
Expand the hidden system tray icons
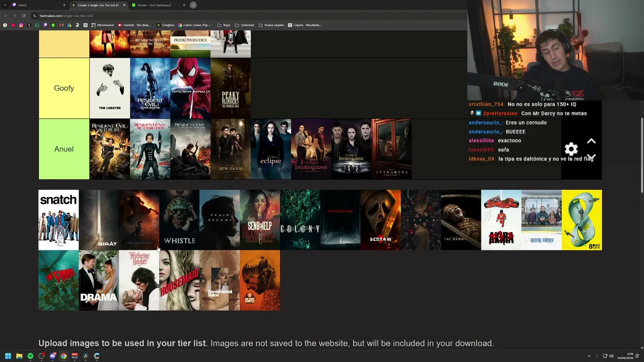(x=589, y=356)
